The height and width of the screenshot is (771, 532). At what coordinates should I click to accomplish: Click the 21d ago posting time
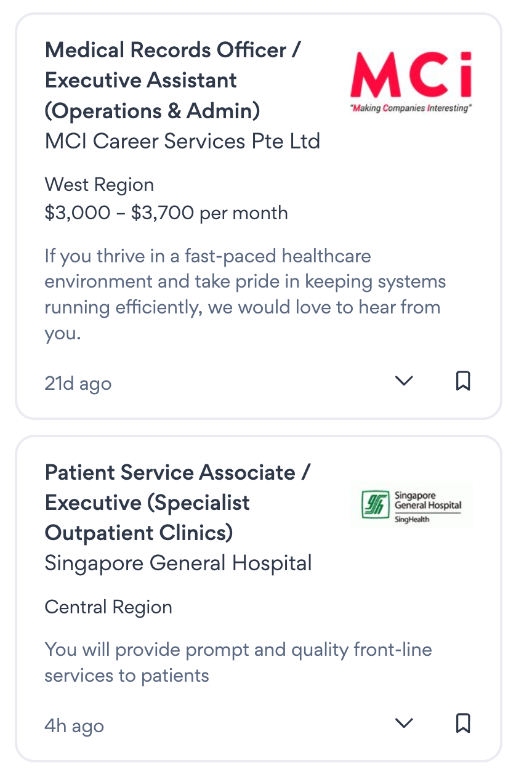78,384
